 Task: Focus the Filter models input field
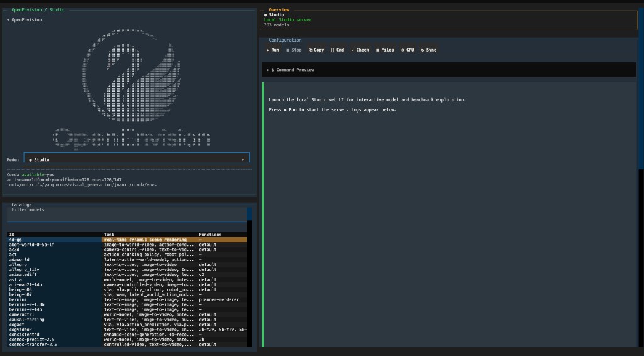[x=126, y=214]
